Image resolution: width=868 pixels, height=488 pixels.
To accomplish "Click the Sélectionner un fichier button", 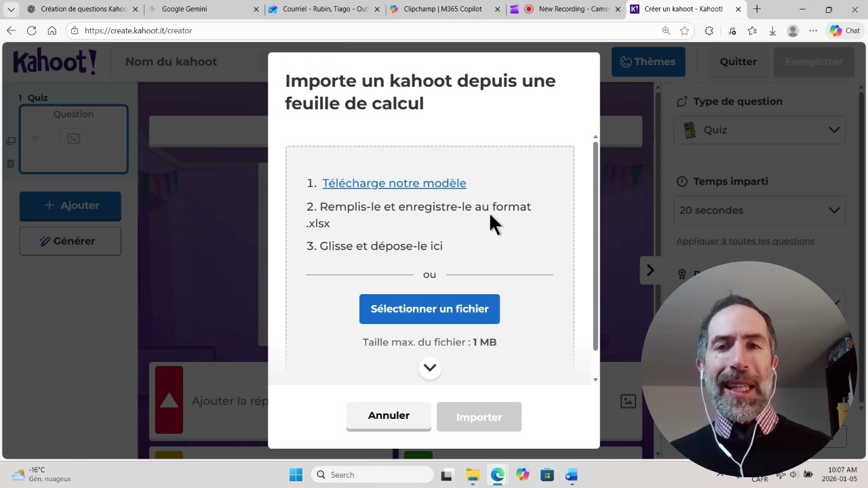I will click(x=429, y=308).
